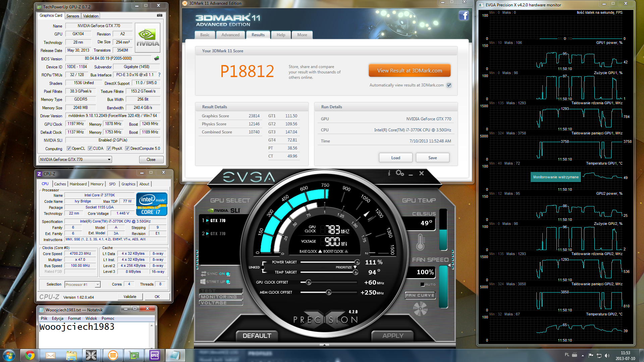This screenshot has height=362, width=644.
Task: Click the Save button in Run Details
Action: tap(432, 158)
